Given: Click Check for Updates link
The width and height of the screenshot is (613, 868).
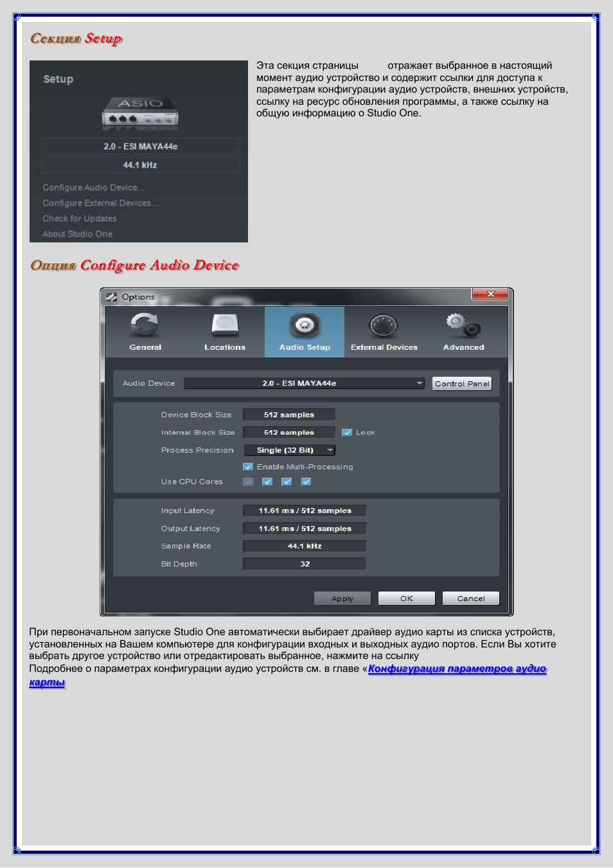Looking at the screenshot, I should (80, 219).
